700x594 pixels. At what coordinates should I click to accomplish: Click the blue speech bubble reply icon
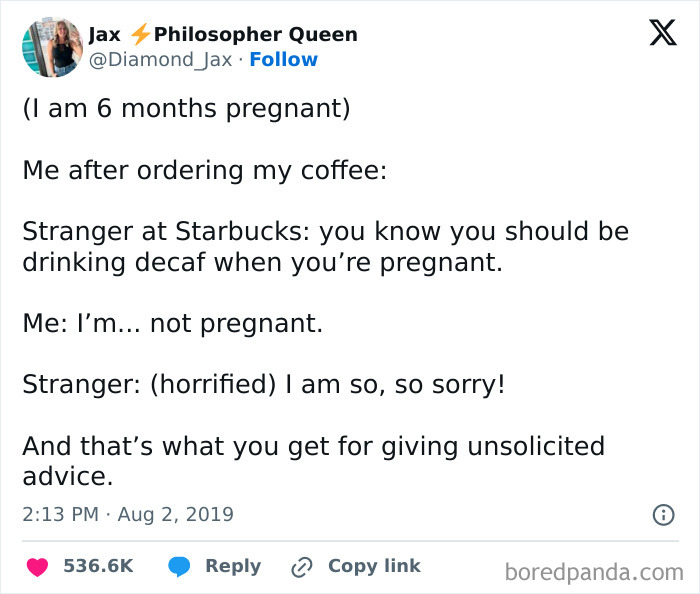click(x=180, y=566)
